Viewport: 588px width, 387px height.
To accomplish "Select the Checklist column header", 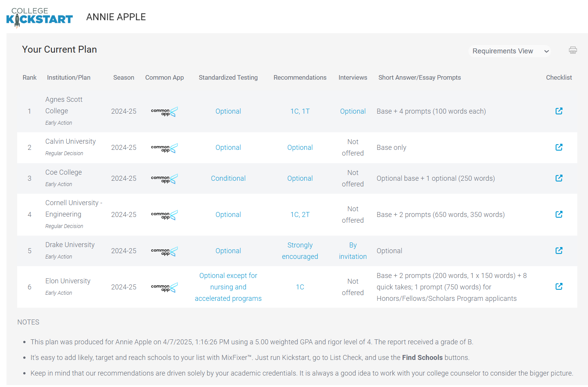I will [x=559, y=77].
